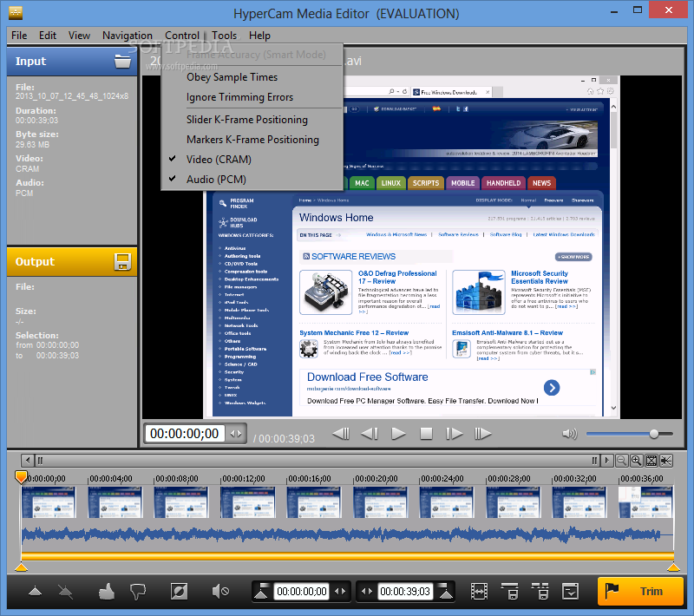The image size is (694, 616).
Task: Open the Navigation menu
Action: (128, 36)
